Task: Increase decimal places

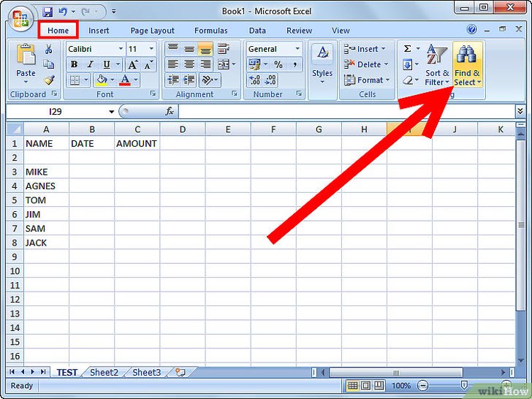Action: (254, 80)
